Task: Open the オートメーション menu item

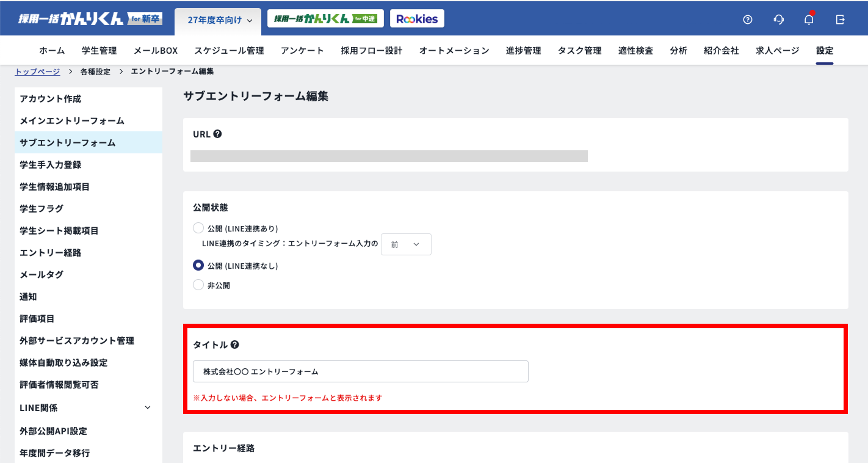Action: click(454, 51)
